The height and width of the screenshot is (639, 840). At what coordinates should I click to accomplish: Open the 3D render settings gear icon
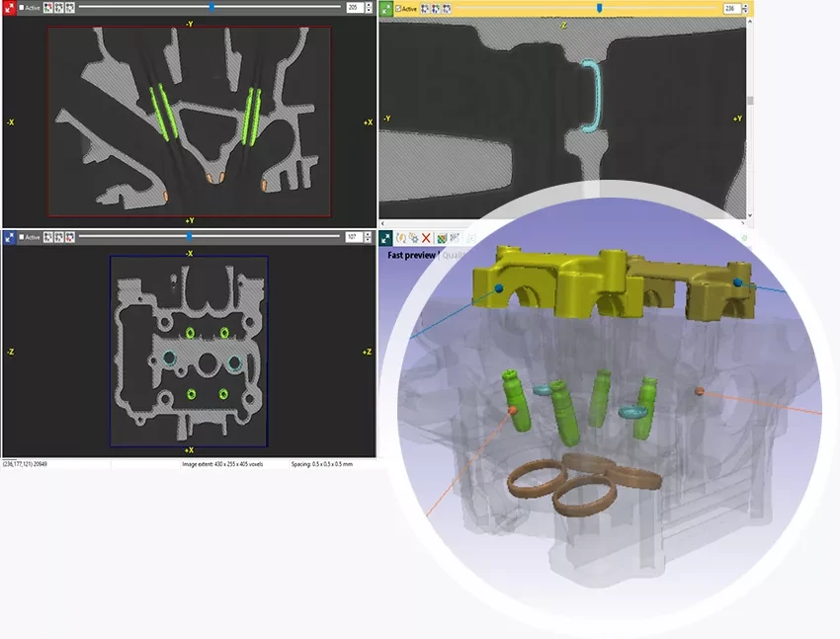413,238
